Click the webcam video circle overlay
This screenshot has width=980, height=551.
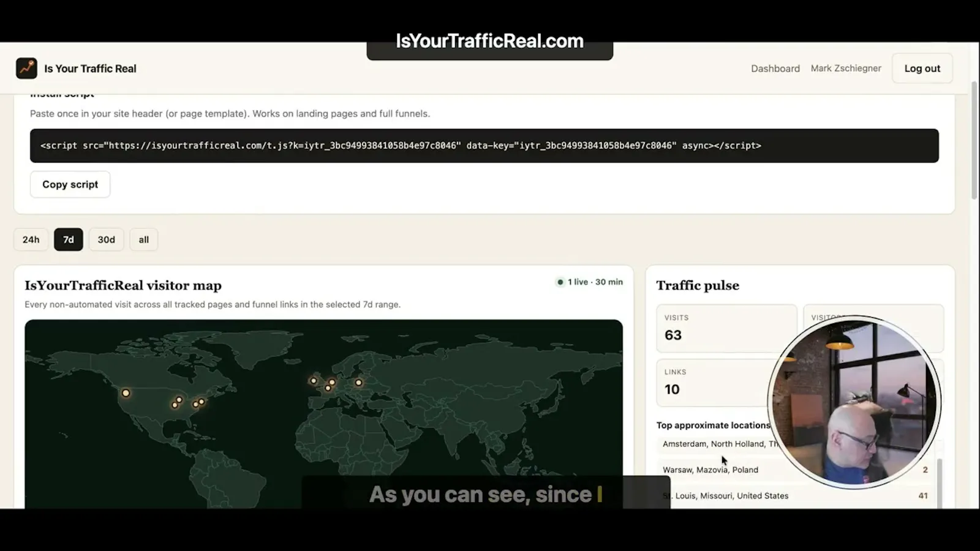854,401
